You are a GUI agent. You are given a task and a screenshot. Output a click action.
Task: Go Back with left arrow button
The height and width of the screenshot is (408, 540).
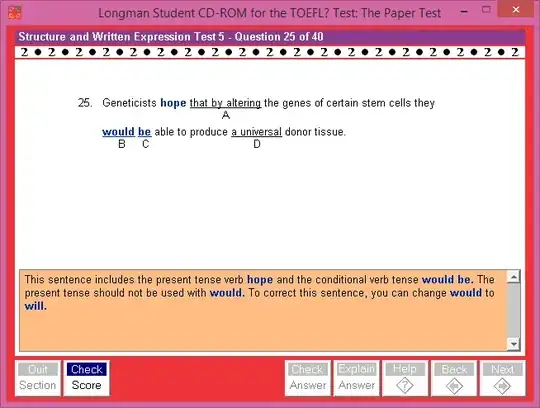(x=454, y=378)
